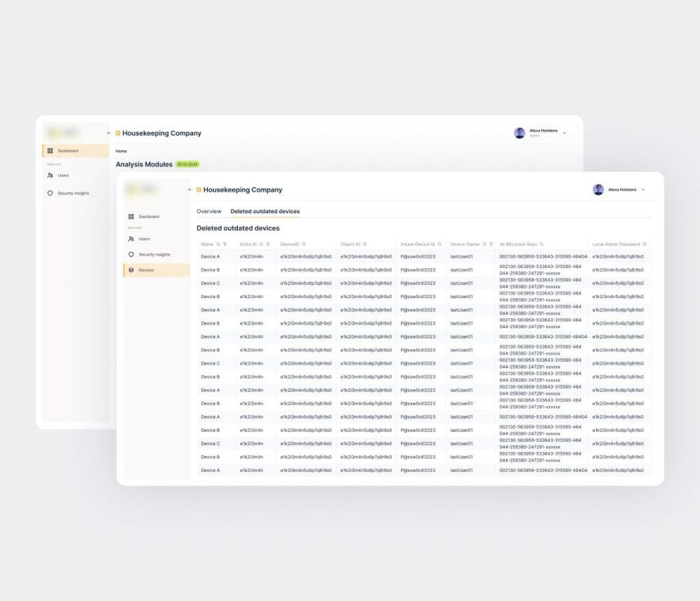The height and width of the screenshot is (601, 700).
Task: Collapse the sidebar with the back arrow
Action: point(190,189)
